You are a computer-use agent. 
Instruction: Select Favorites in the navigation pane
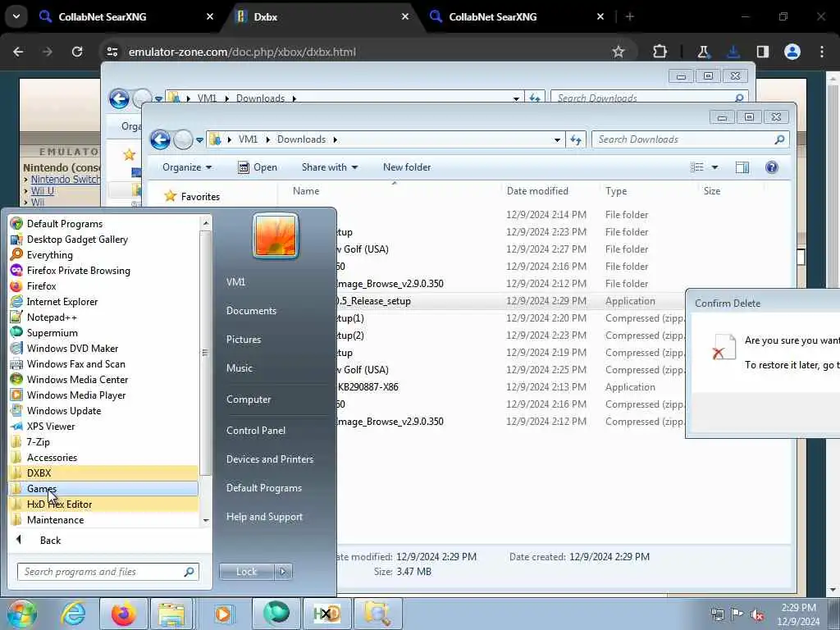coord(200,197)
